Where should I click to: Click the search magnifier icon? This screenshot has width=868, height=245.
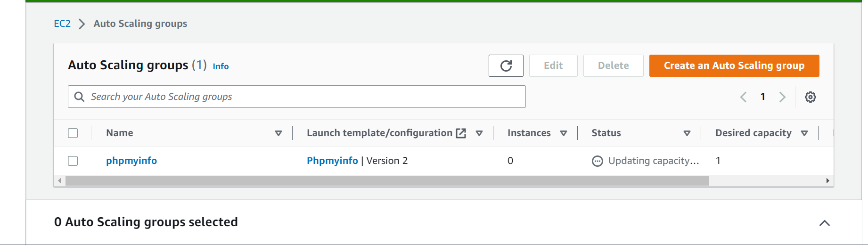(80, 97)
